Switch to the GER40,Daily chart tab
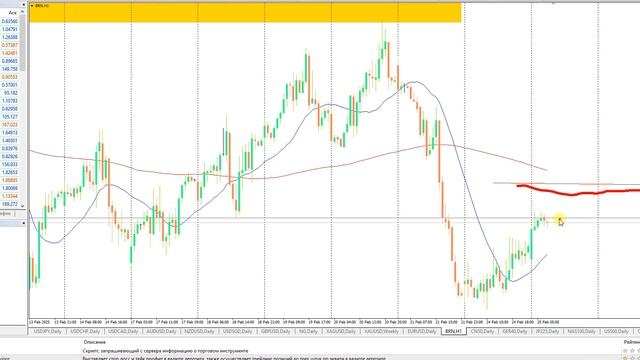 tap(515, 331)
